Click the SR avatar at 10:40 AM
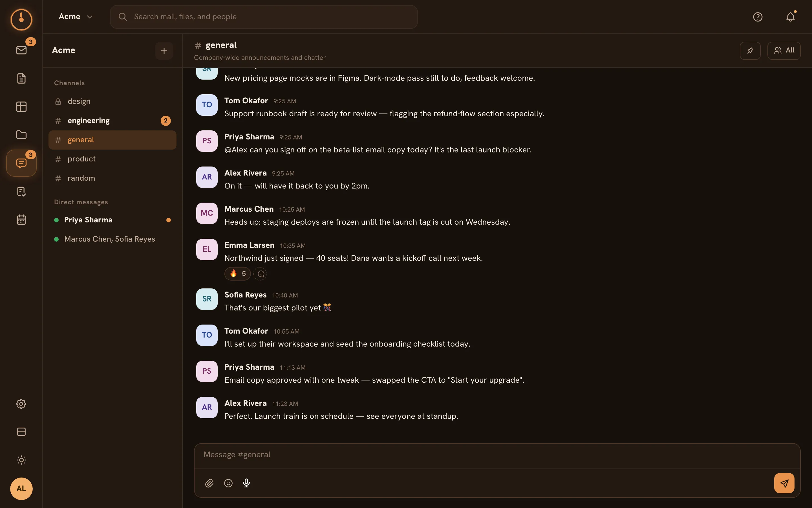Image resolution: width=812 pixels, height=508 pixels. (207, 299)
